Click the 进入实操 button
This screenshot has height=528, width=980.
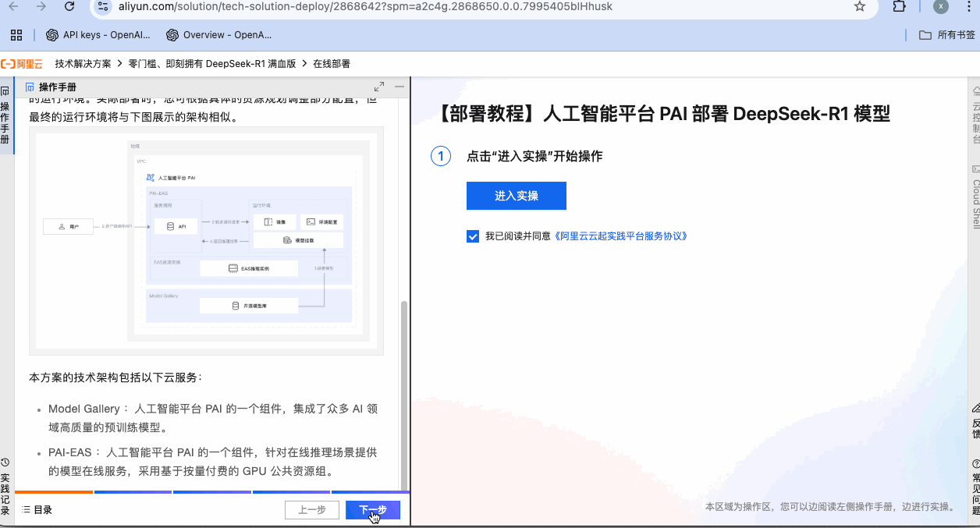click(x=517, y=196)
